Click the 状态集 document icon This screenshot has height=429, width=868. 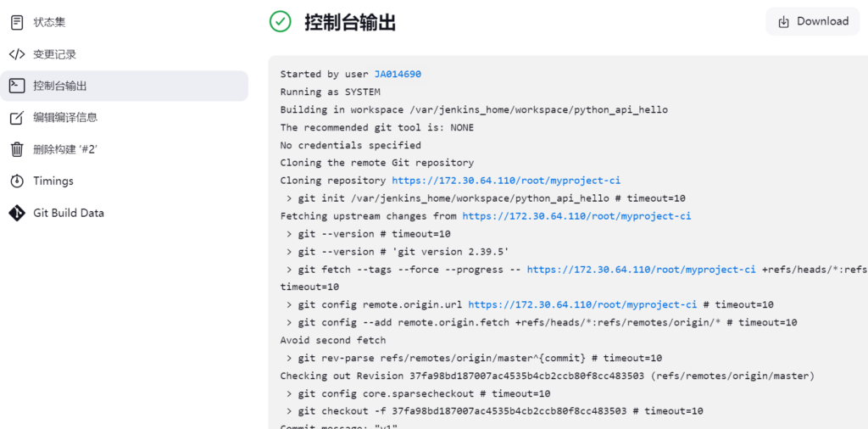point(17,22)
